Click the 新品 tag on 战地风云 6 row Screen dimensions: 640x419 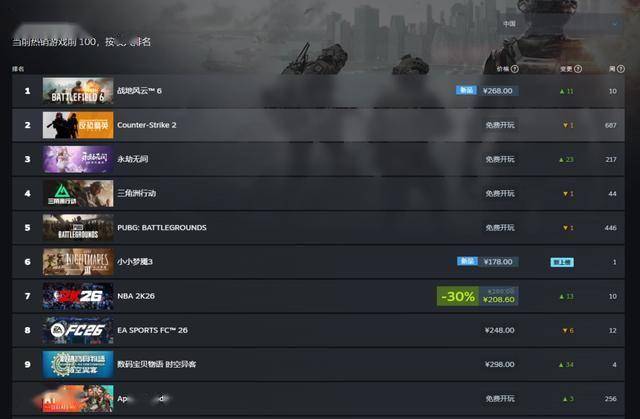tap(466, 90)
